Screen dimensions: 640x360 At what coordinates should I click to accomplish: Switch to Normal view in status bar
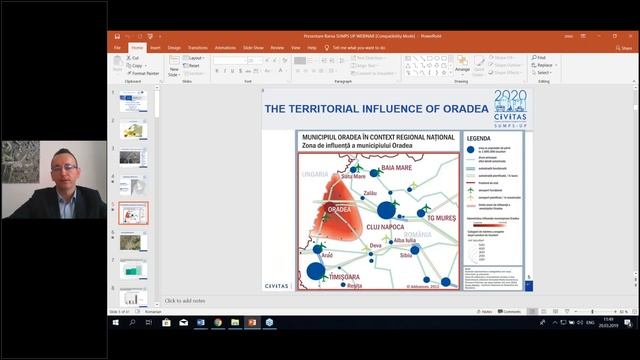click(x=532, y=312)
